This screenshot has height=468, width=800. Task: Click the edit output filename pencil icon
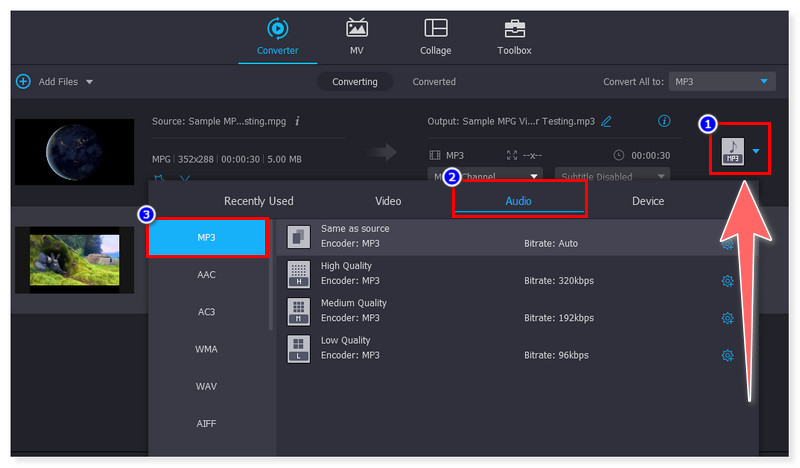pos(606,121)
